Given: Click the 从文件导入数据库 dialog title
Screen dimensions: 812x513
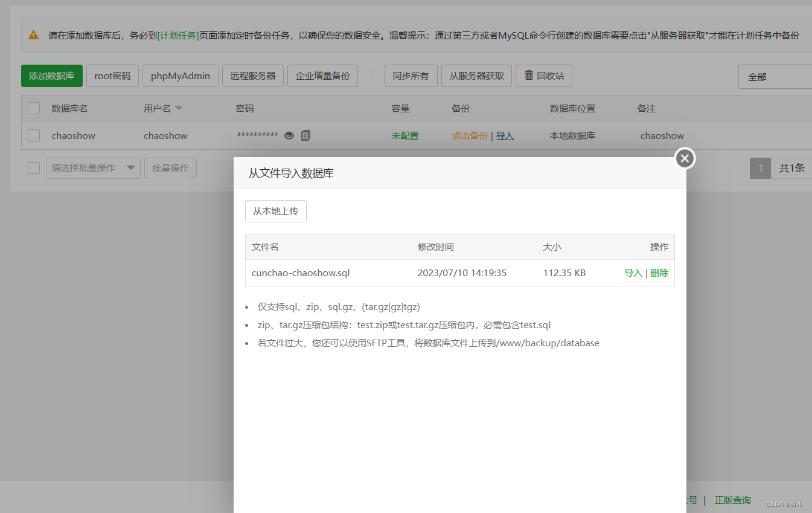Looking at the screenshot, I should (x=291, y=173).
